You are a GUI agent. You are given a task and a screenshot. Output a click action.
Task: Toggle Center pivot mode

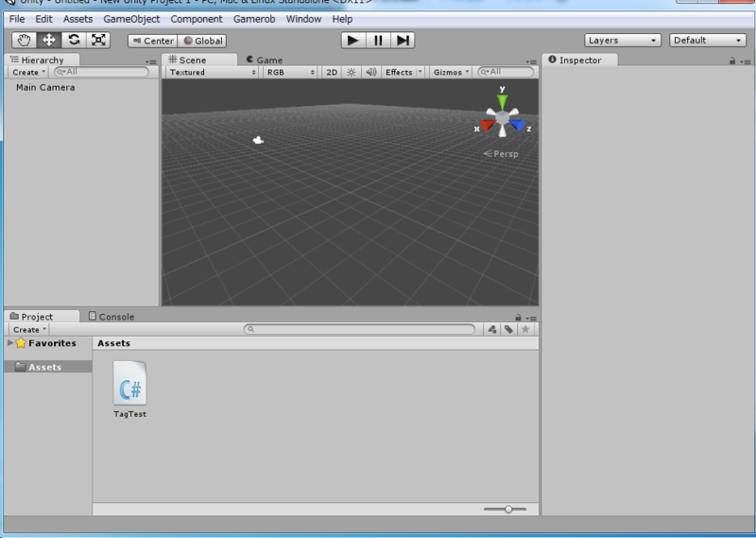tap(153, 41)
